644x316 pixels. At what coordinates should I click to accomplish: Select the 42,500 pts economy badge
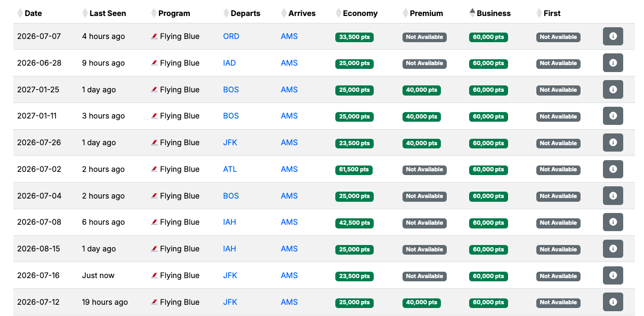355,223
